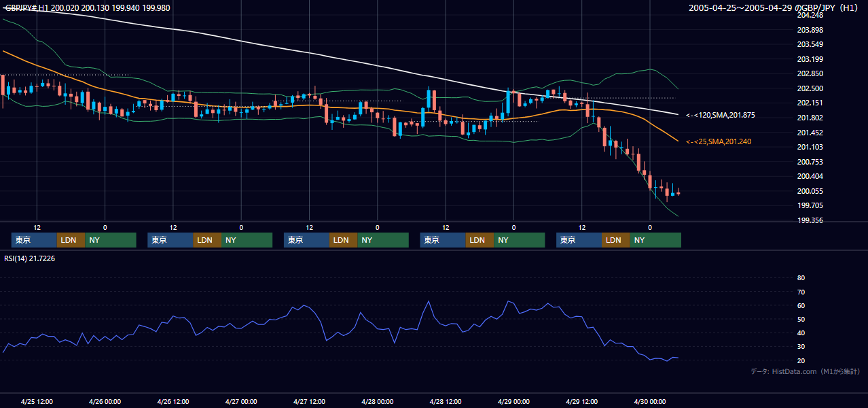Viewport: 868px width, 408px height.
Task: Click the 199.356 bottom price label
Action: click(x=810, y=220)
